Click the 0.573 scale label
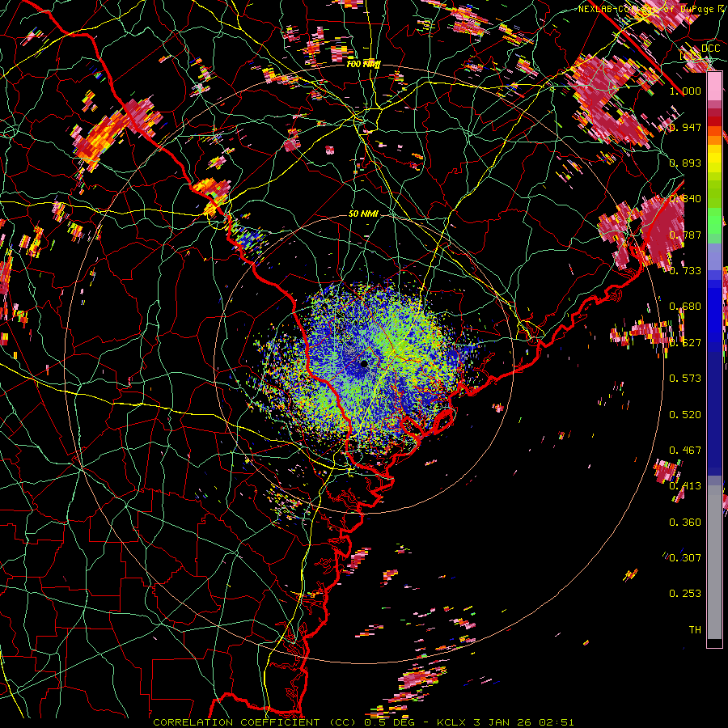This screenshot has height=728, width=728. click(685, 379)
